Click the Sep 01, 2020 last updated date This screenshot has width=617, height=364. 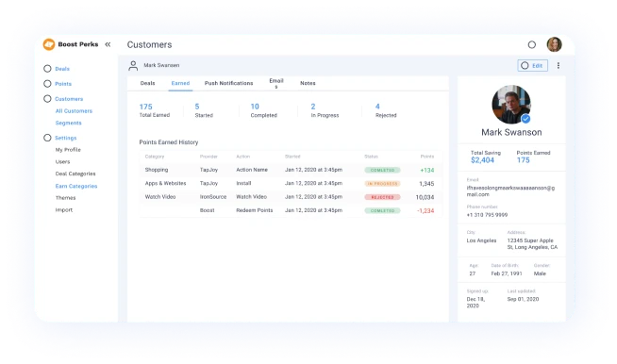click(x=523, y=299)
